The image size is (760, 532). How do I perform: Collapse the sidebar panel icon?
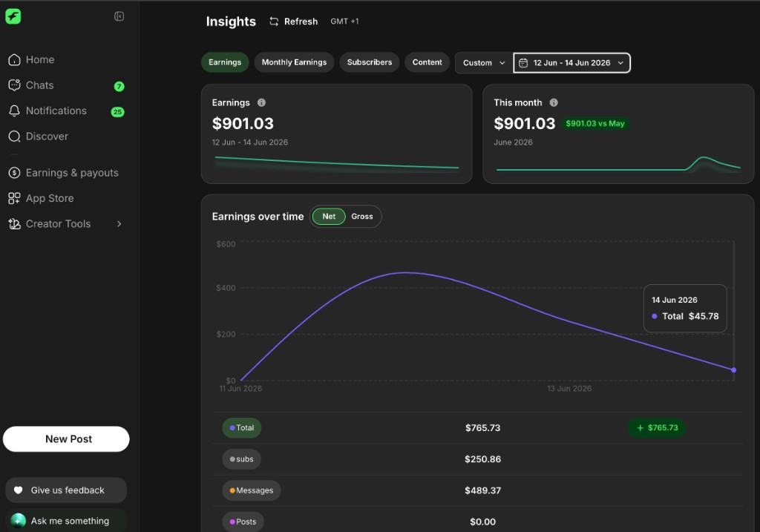[x=119, y=16]
